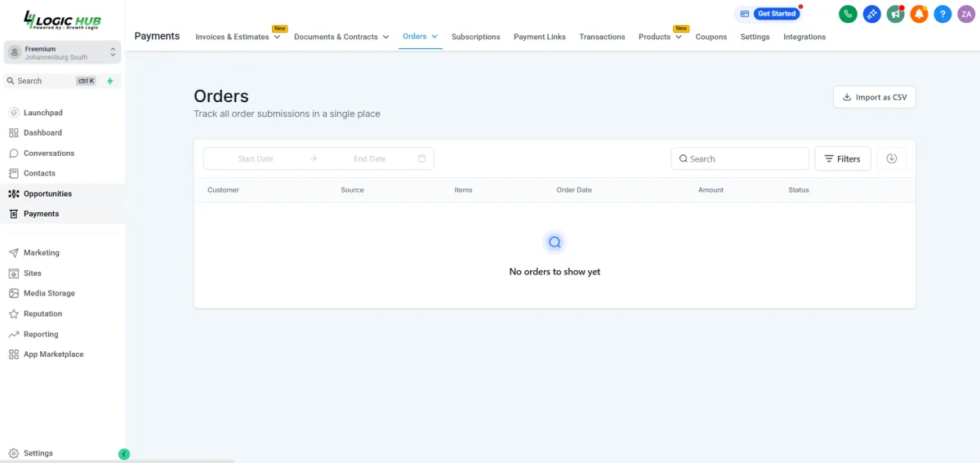980x463 pixels.
Task: Open the ZA user avatar
Action: pyautogui.click(x=966, y=14)
